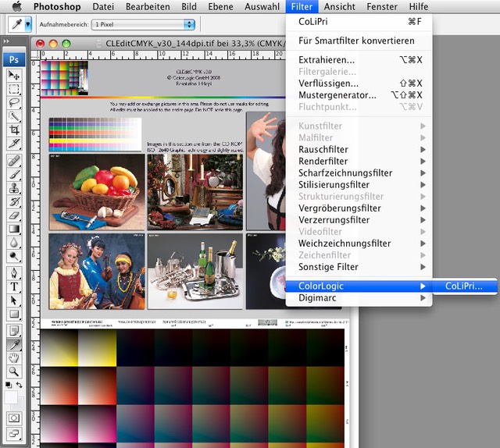This screenshot has height=448, width=500.
Task: Expand the Renderfilter submenu arrow
Action: [423, 162]
